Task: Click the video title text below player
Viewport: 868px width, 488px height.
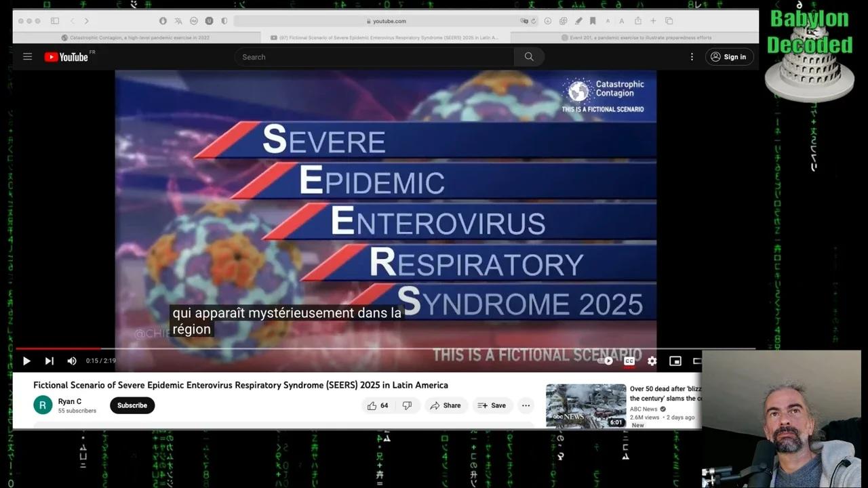Action: click(241, 385)
